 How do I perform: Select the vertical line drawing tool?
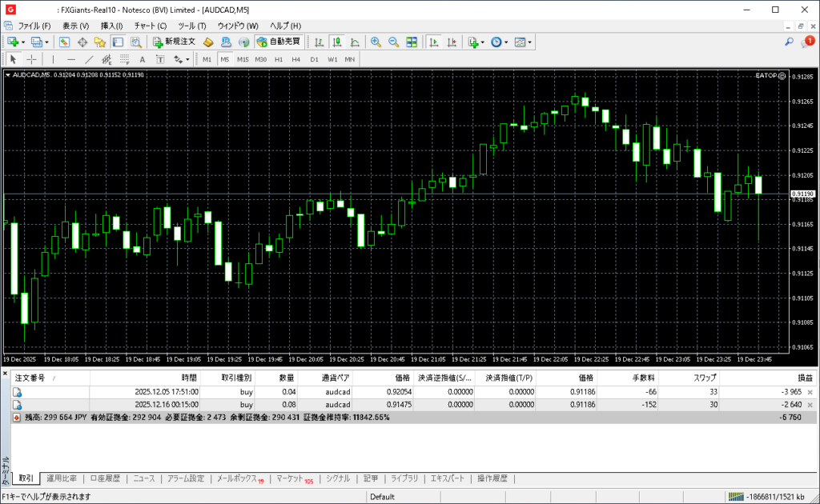(x=53, y=59)
